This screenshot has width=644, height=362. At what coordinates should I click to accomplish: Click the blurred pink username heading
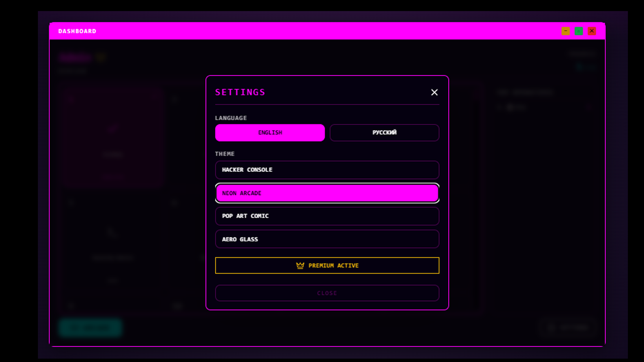coord(75,57)
